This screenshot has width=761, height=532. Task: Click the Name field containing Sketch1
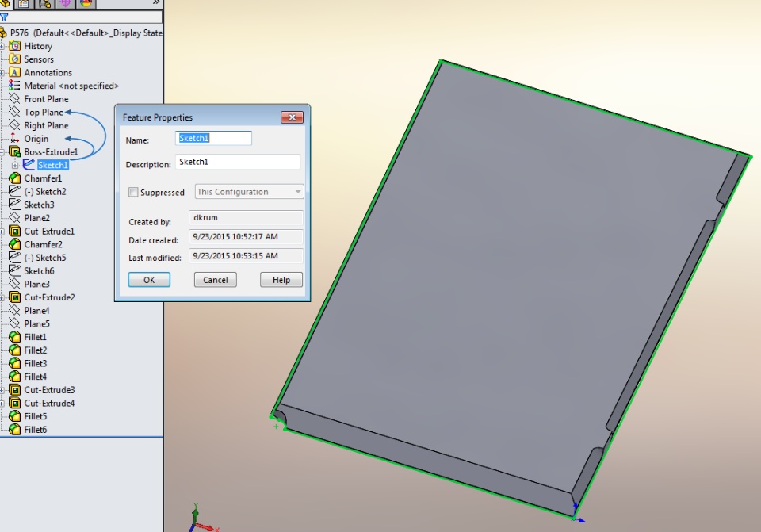pos(213,138)
